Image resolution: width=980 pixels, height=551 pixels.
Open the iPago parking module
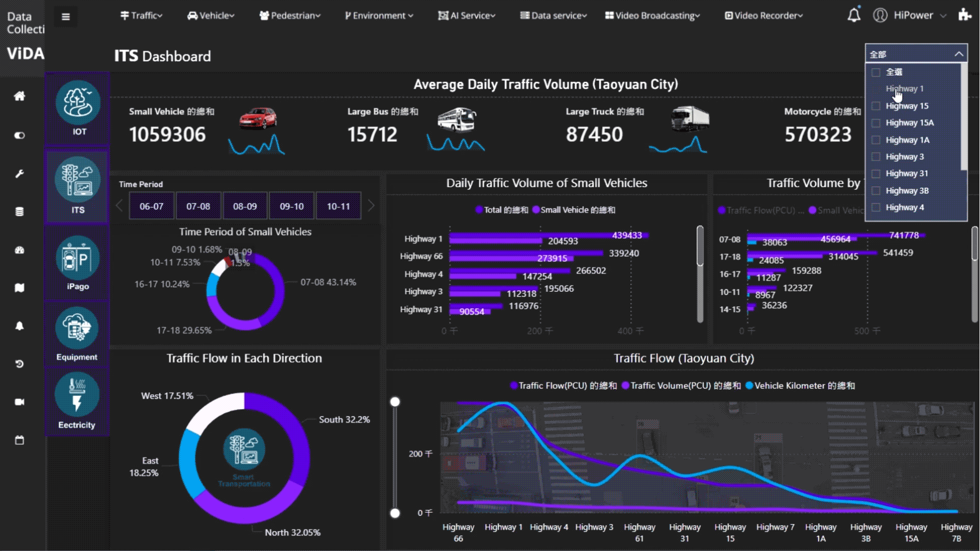[78, 258]
